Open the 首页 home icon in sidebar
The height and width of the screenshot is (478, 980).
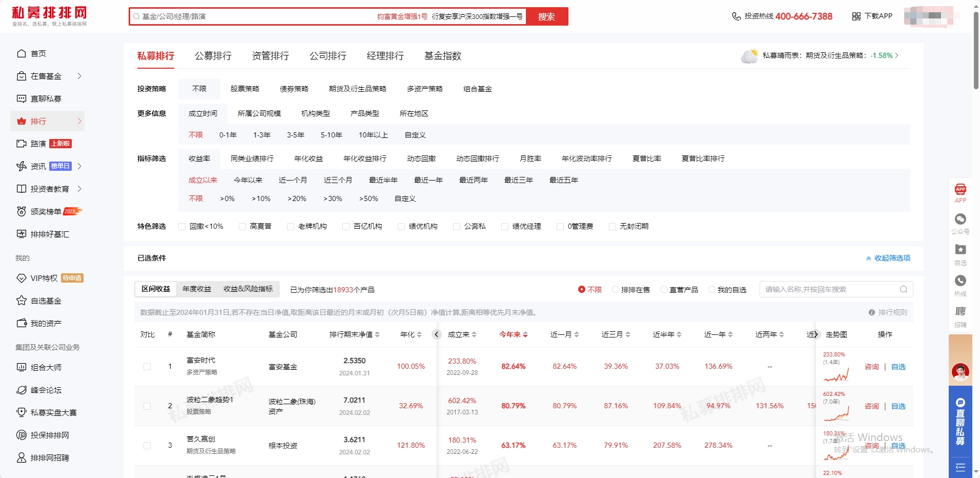tap(22, 53)
